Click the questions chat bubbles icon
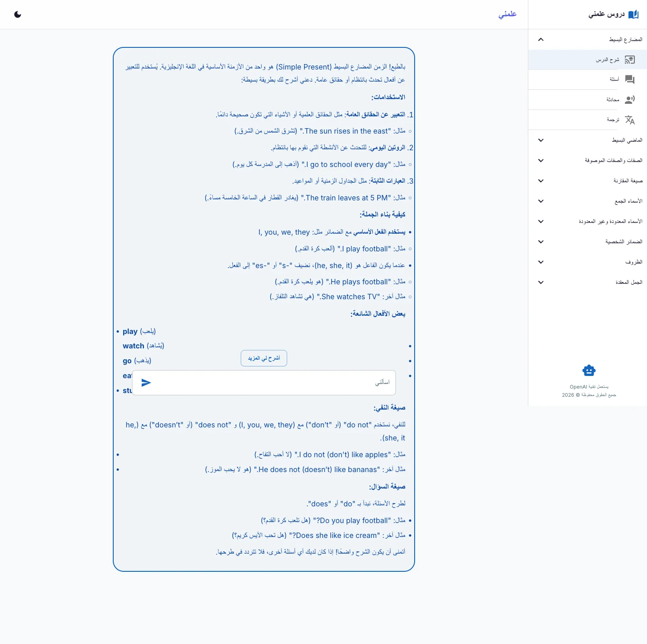This screenshot has height=644, width=647. (630, 79)
